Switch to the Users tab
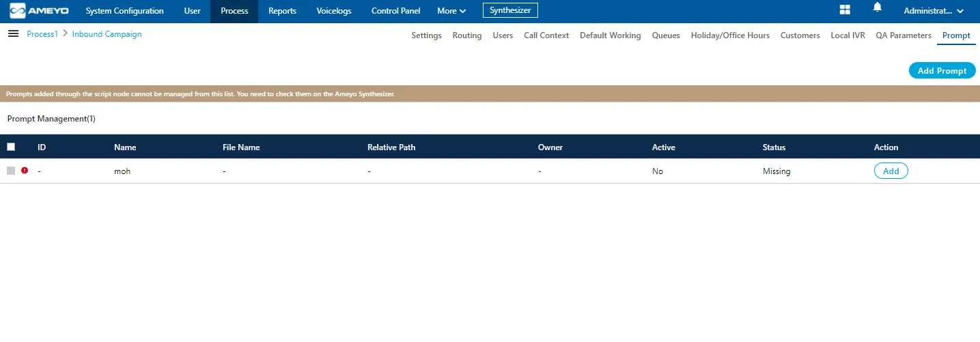This screenshot has height=342, width=980. tap(503, 35)
